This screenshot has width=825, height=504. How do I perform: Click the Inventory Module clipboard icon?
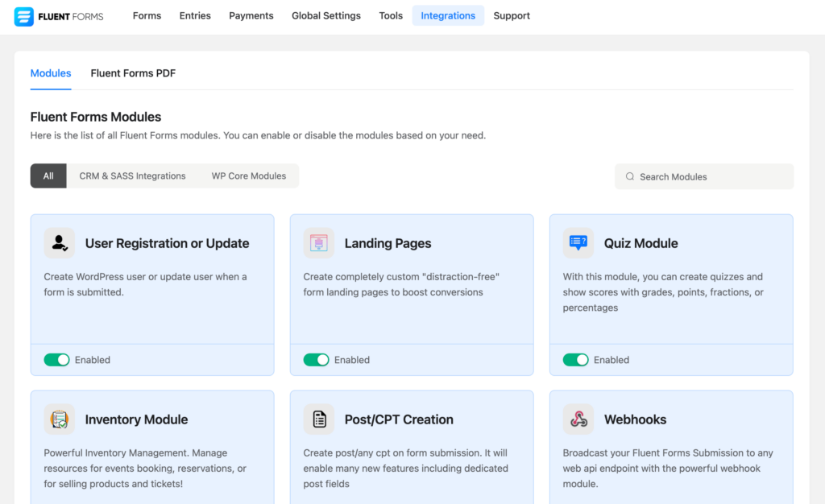pos(59,419)
